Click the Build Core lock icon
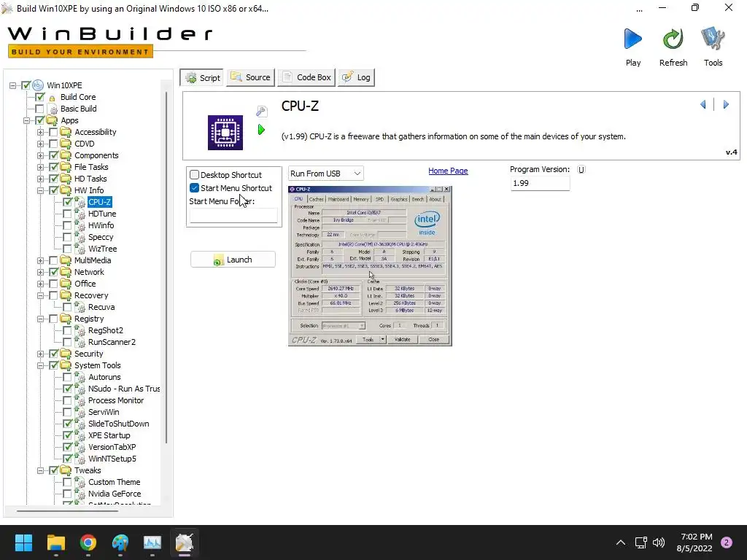The image size is (747, 560). [x=52, y=98]
